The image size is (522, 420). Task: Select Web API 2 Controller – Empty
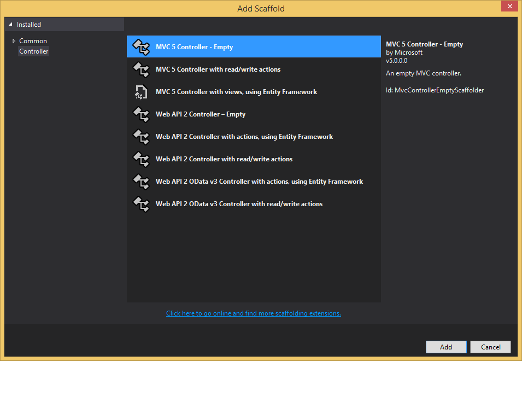(x=254, y=114)
